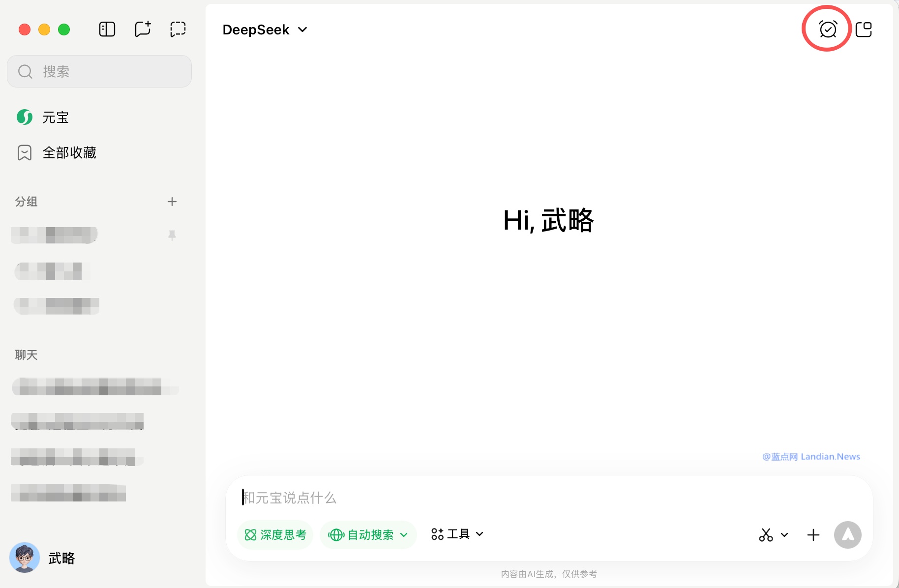
Task: Click the window popout icon top right
Action: point(864,29)
